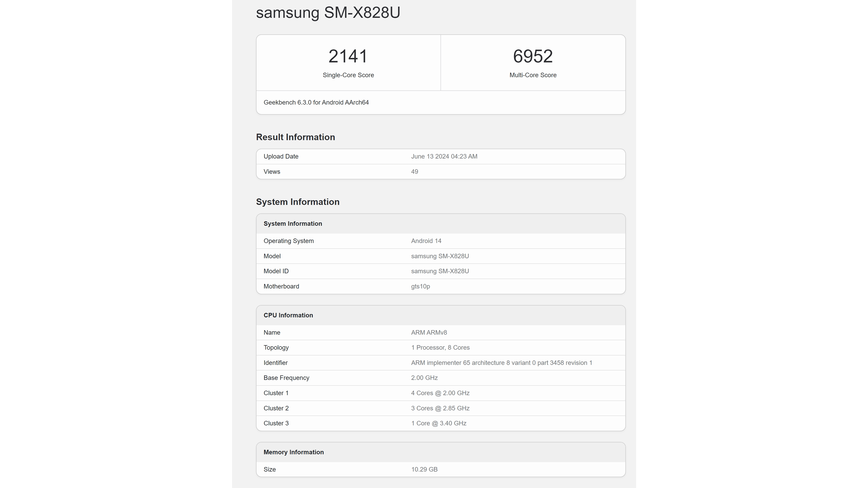Select the Operating System value Android 14

click(426, 241)
